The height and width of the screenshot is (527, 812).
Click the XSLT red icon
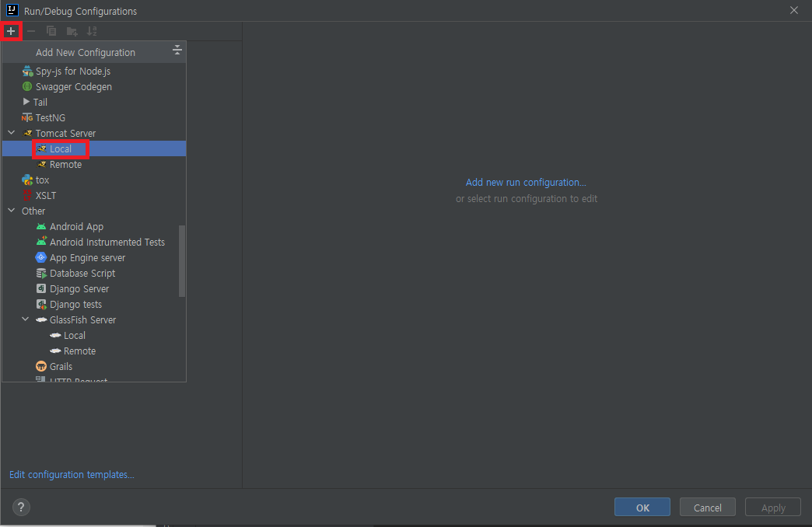tap(27, 195)
